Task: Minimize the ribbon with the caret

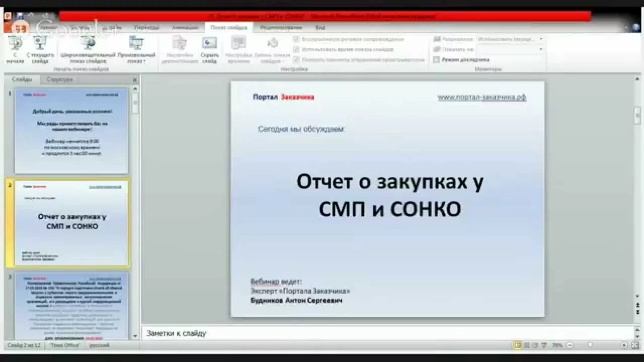Action: [625, 28]
